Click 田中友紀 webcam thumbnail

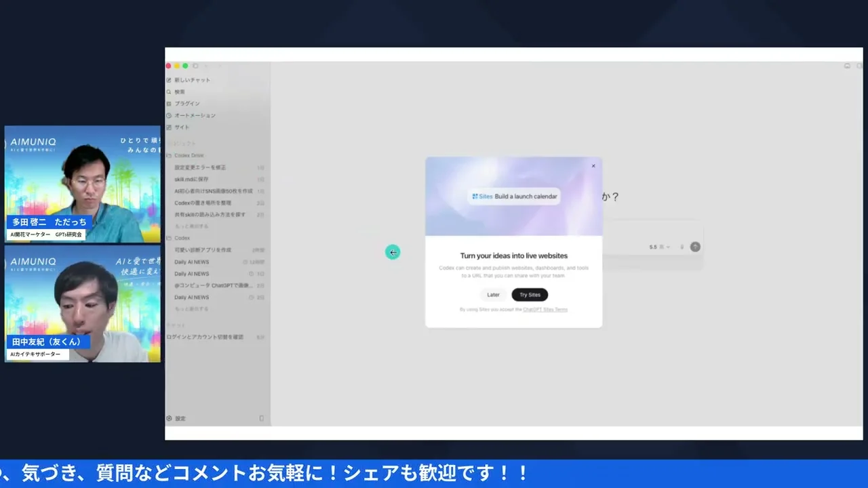click(83, 304)
